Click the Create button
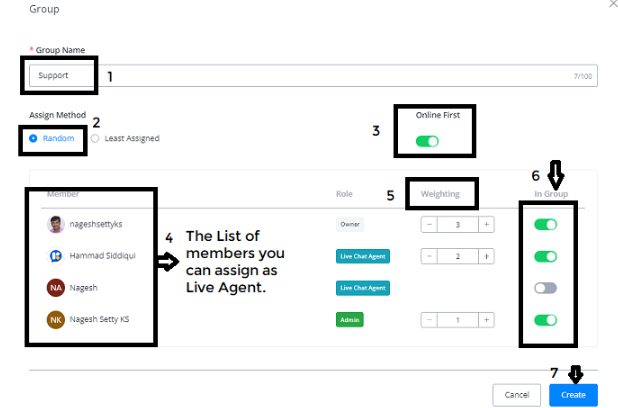Image resolution: width=618 pixels, height=408 pixels. 573,395
